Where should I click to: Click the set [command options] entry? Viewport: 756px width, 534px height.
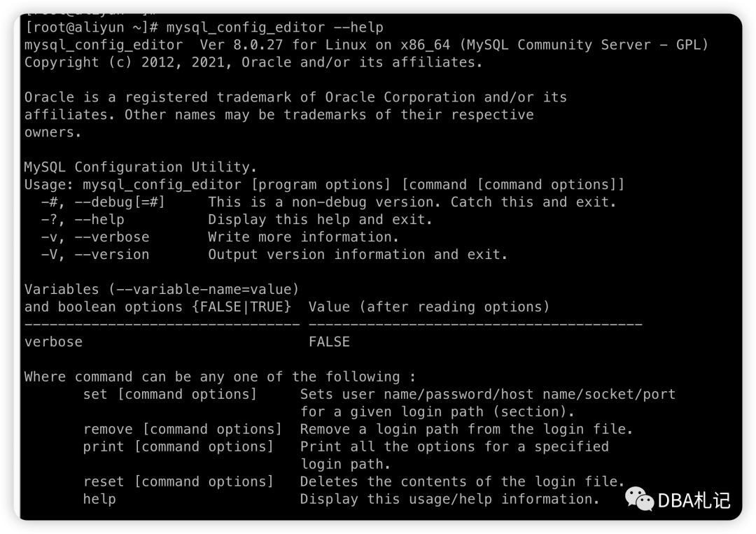(x=169, y=394)
